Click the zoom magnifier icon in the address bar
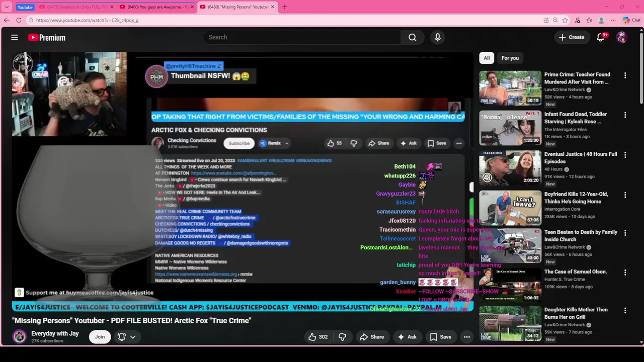Viewport: 644px width, 362px height. (x=555, y=20)
